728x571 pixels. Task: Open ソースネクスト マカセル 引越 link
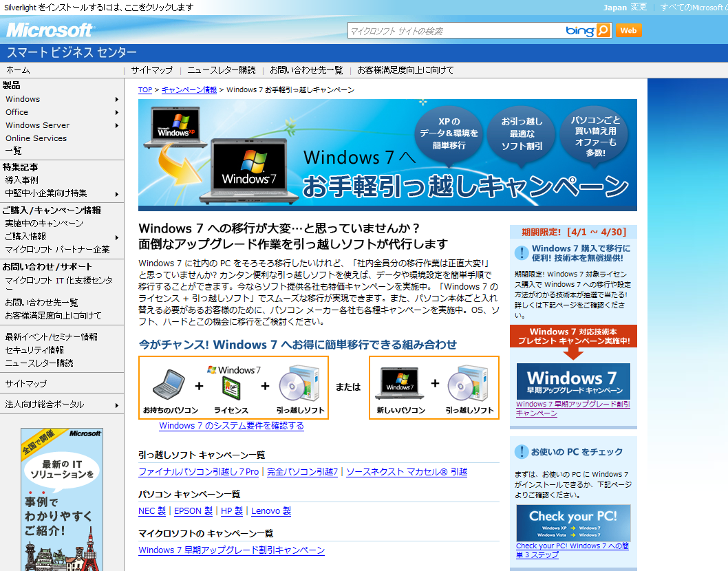(x=407, y=472)
